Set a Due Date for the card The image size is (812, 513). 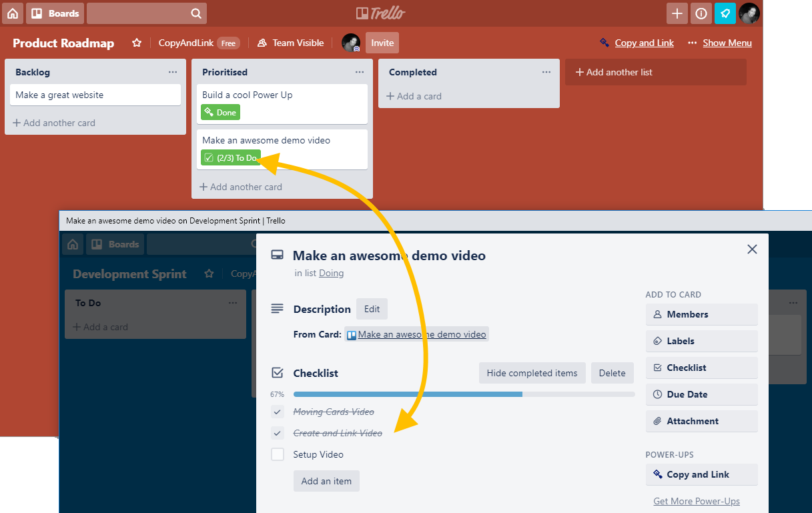pyautogui.click(x=702, y=394)
